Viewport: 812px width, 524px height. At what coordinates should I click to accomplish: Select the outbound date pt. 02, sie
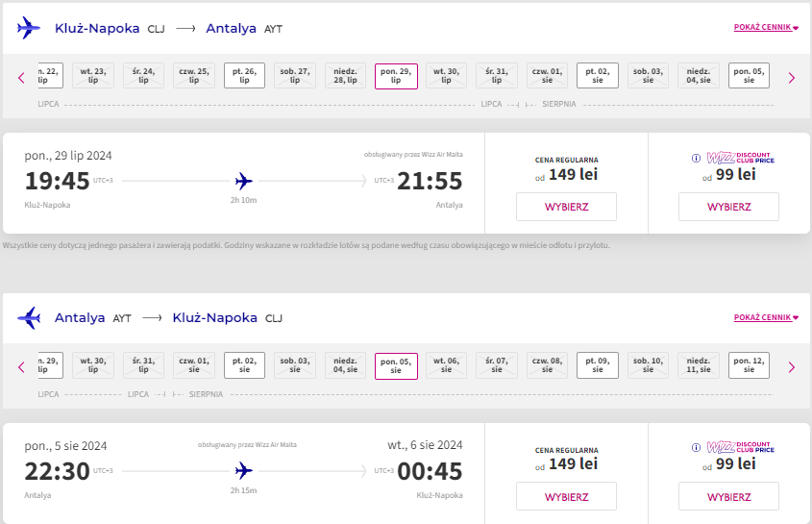click(x=598, y=76)
